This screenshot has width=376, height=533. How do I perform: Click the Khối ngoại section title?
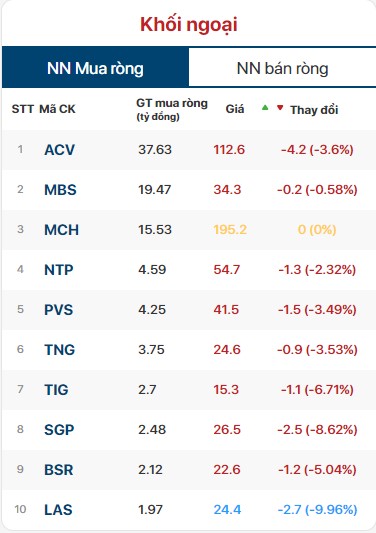click(x=189, y=24)
